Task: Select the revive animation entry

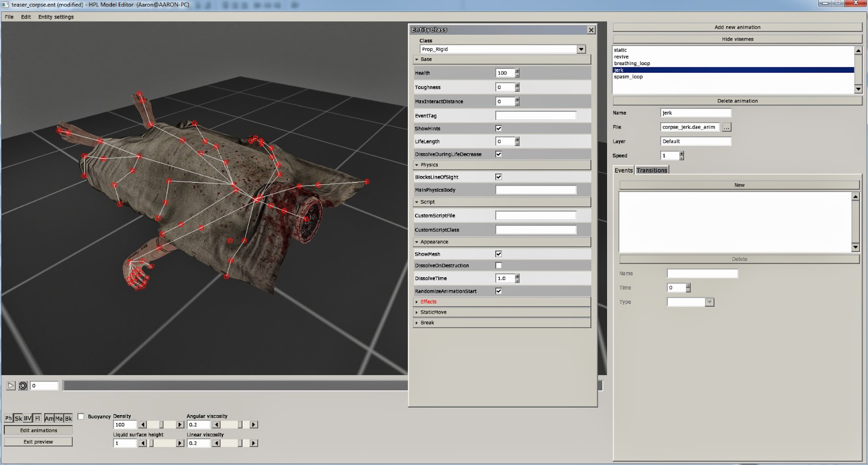Action: coord(621,57)
